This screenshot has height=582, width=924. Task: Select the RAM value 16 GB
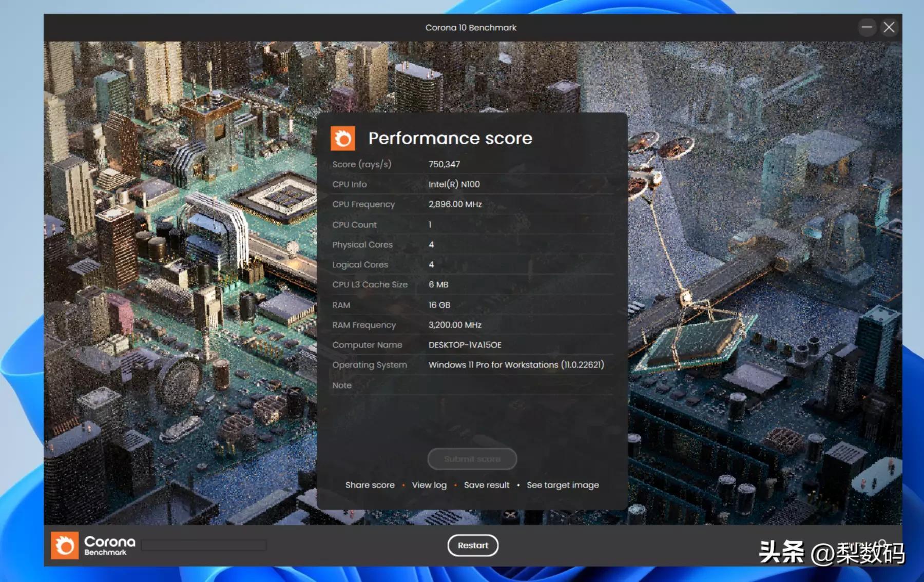tap(439, 305)
